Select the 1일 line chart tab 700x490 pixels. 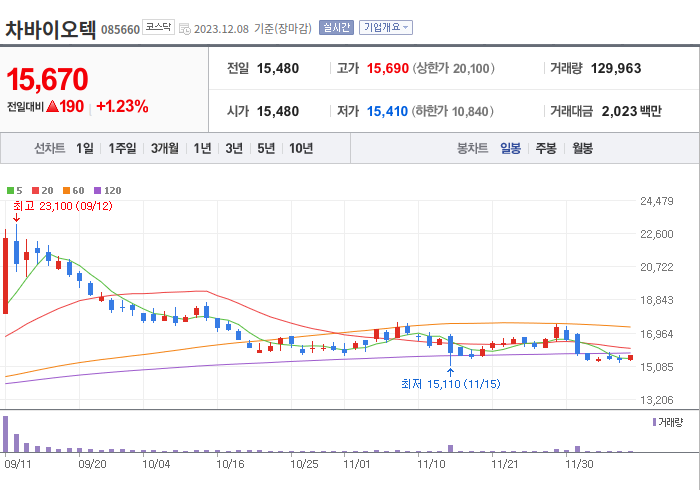pyautogui.click(x=85, y=148)
